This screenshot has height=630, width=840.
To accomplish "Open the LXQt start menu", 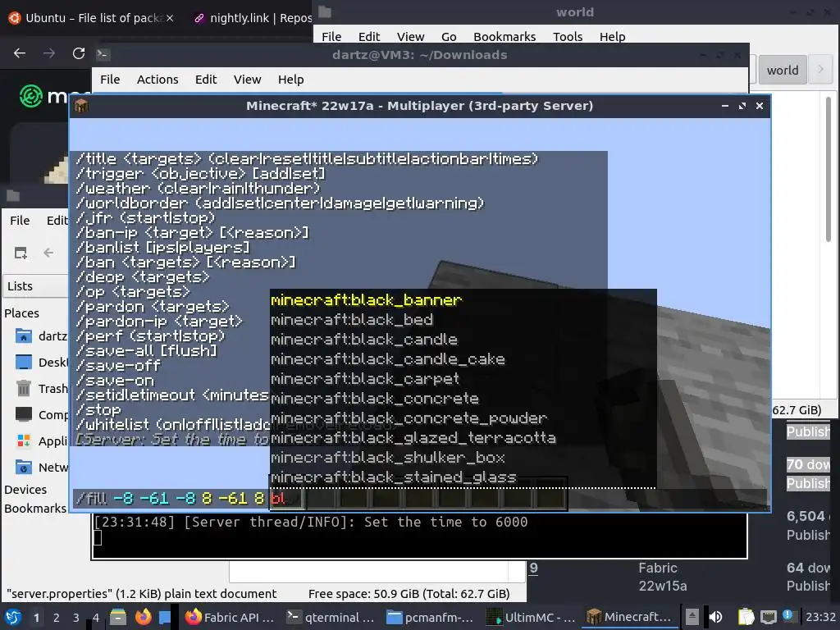I will [x=13, y=617].
